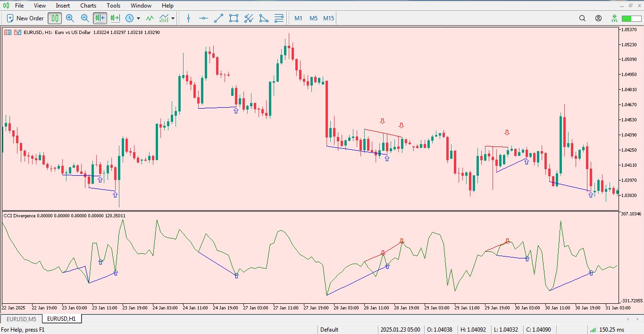The image size is (644, 334).
Task: Click the connection bars icon beside 150.25 ms
Action: [592, 329]
